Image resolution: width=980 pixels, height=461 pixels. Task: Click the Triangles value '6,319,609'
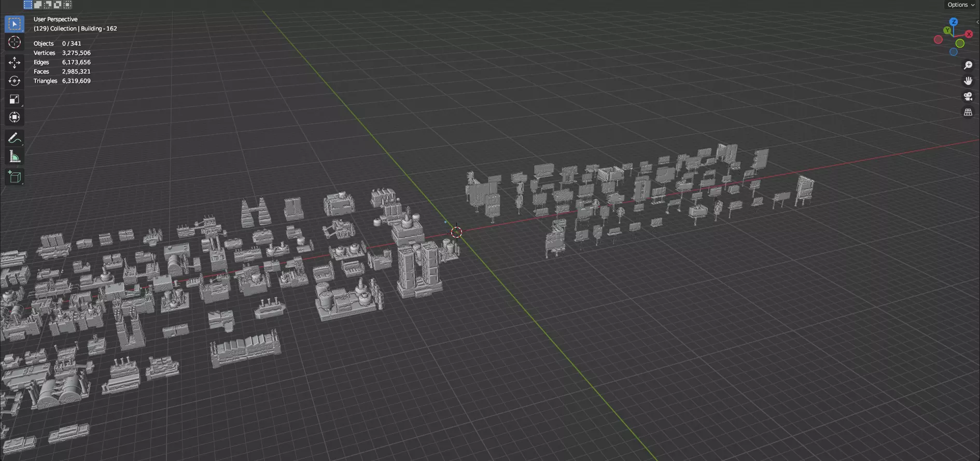(x=76, y=81)
